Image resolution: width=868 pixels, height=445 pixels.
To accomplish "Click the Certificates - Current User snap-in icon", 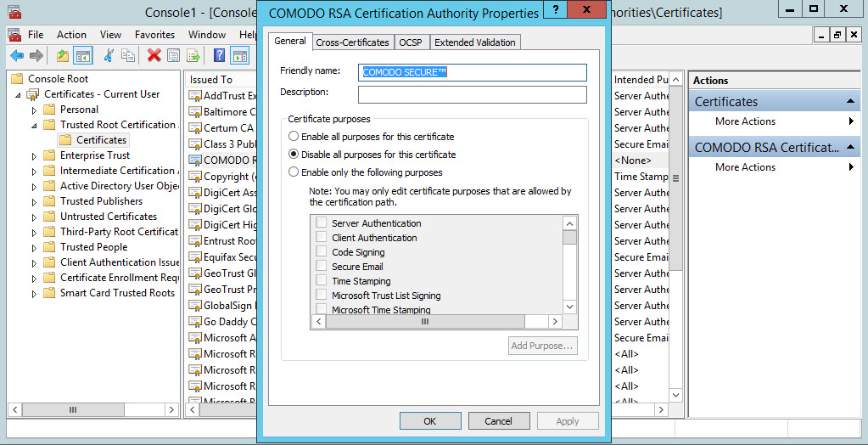I will pyautogui.click(x=32, y=94).
